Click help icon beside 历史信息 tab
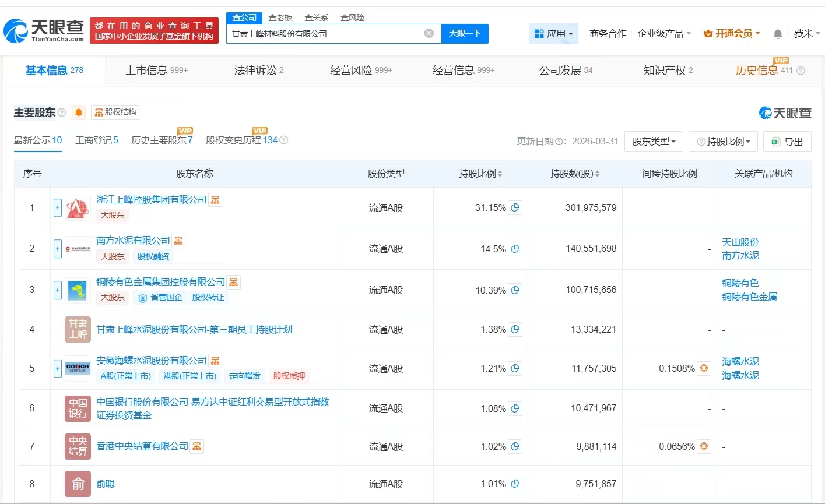 tap(801, 71)
